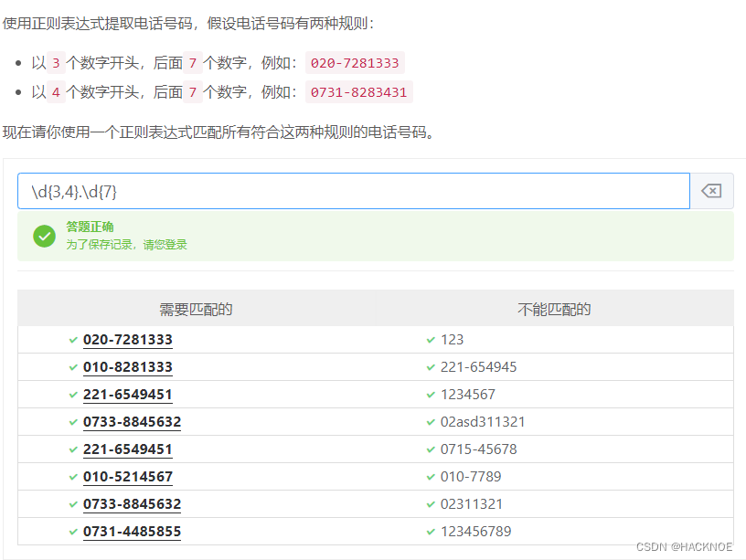Image resolution: width=746 pixels, height=560 pixels.
Task: Click the checkmark beside 0715-45678
Action: tap(431, 449)
